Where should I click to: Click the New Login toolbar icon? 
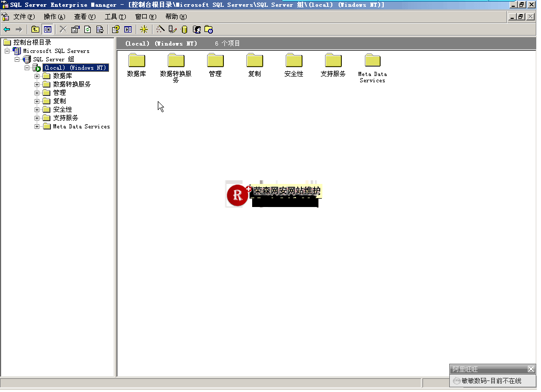pyautogui.click(x=197, y=29)
